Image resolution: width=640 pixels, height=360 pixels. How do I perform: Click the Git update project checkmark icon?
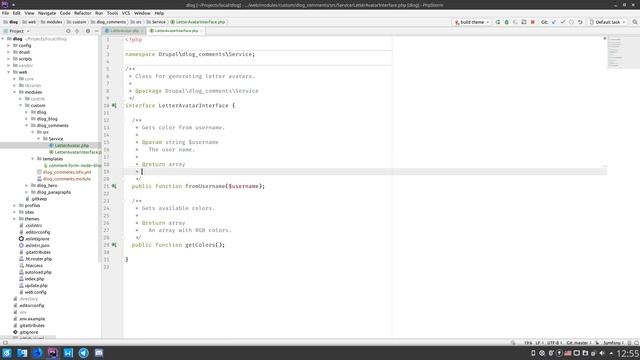pos(554,22)
